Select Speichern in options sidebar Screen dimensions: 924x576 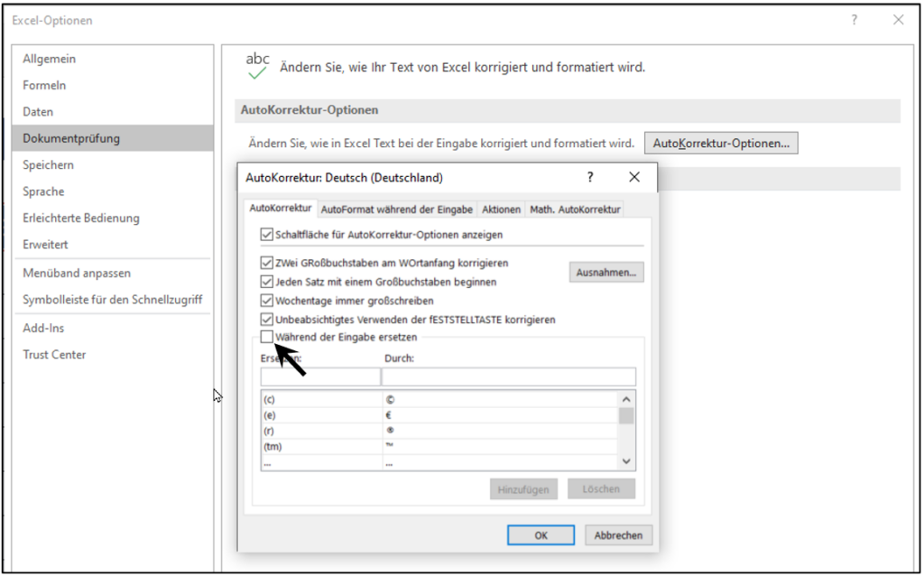click(113, 165)
